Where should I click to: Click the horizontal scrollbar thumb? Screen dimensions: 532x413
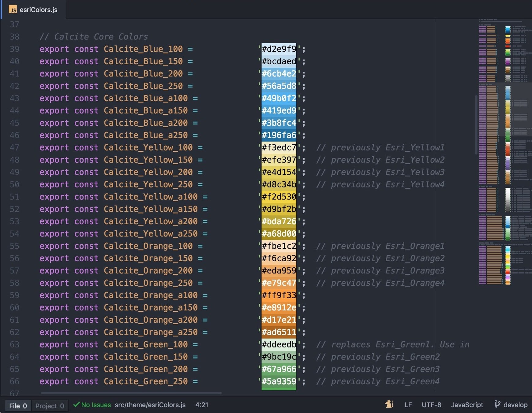(x=131, y=393)
